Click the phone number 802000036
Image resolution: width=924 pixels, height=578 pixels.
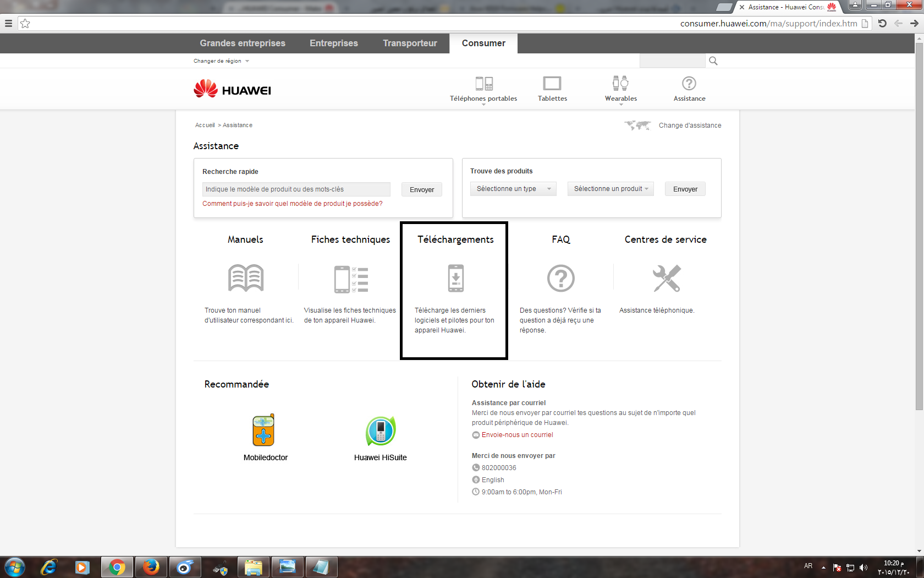(x=499, y=468)
